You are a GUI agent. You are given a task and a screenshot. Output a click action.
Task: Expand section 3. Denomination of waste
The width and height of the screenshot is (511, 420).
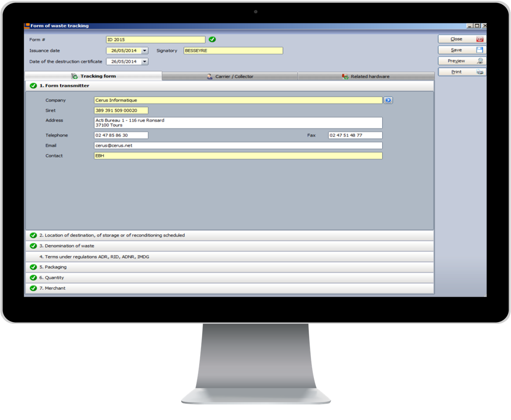230,246
